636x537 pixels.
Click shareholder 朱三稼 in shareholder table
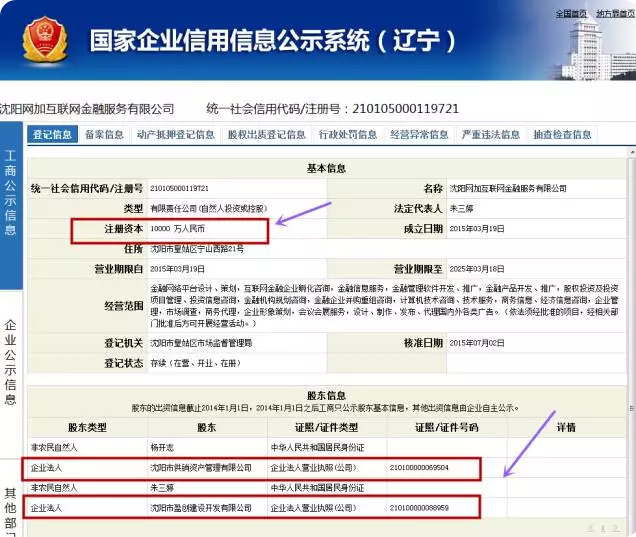[x=162, y=488]
